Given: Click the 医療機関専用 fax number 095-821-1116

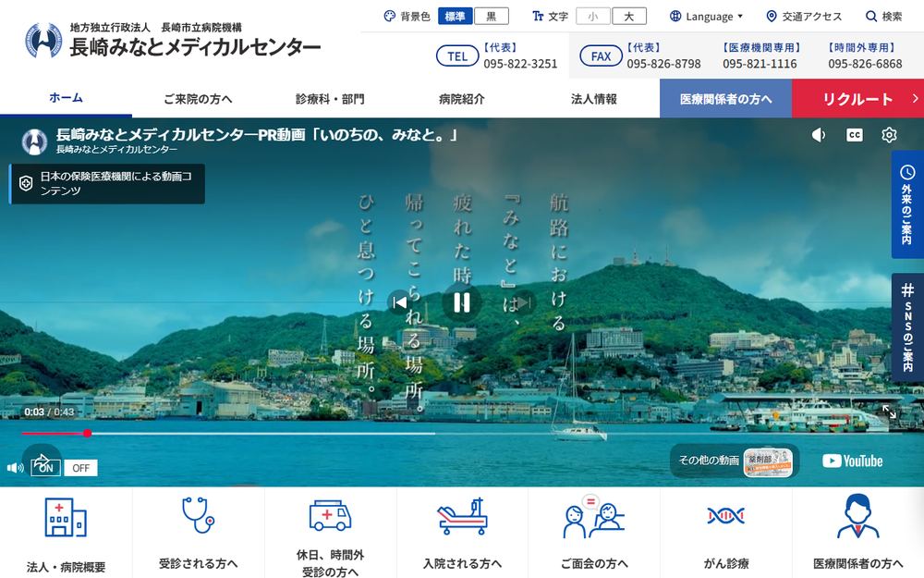Looking at the screenshot, I should pos(760,64).
